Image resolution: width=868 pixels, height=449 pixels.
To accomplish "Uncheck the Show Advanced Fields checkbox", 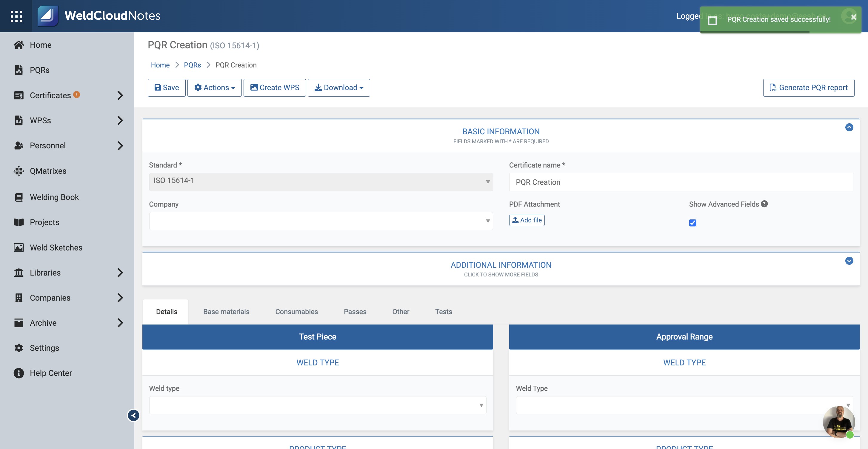I will tap(692, 223).
